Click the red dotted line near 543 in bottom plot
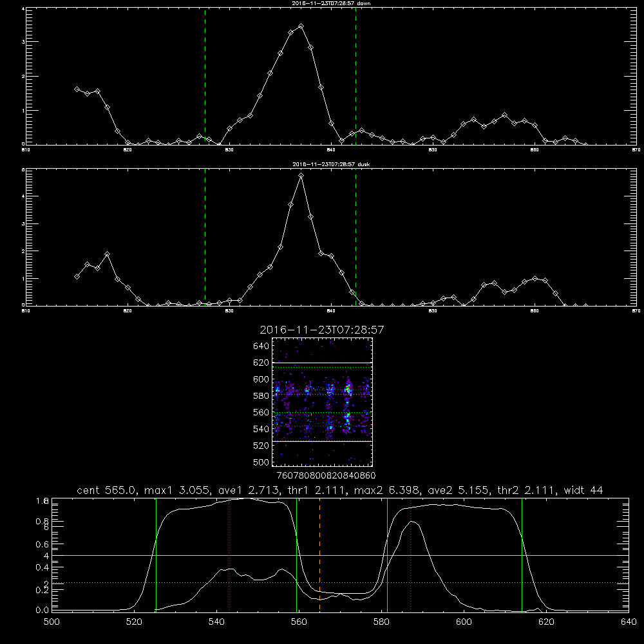 pos(229,554)
